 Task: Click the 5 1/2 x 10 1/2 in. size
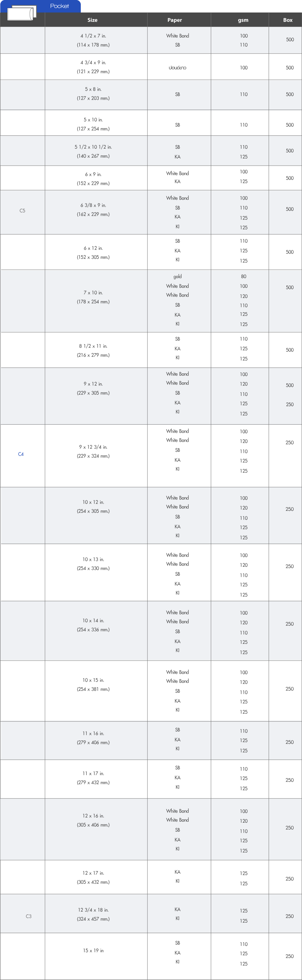[93, 147]
